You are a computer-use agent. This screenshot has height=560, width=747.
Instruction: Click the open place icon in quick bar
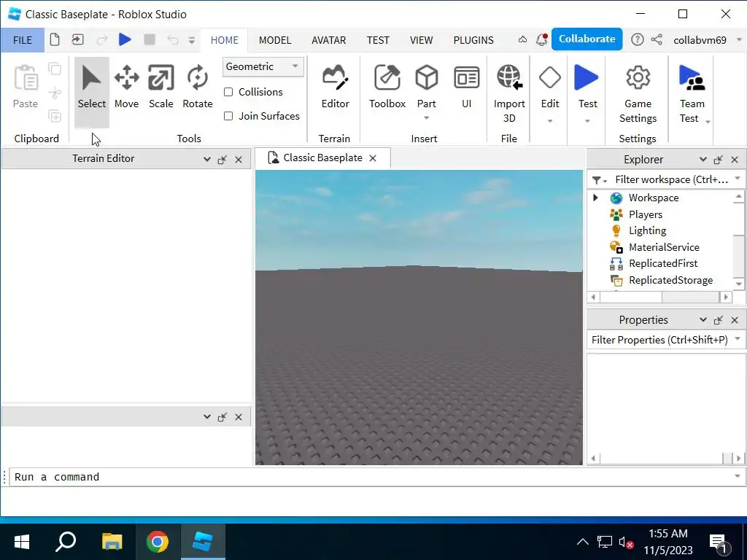[77, 39]
